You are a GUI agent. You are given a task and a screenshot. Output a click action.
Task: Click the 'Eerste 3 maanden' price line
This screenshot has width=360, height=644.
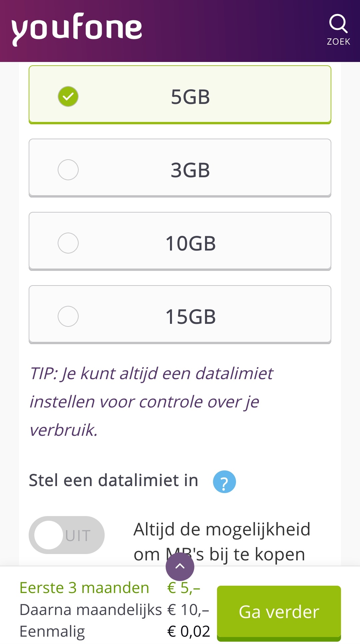pos(84,588)
